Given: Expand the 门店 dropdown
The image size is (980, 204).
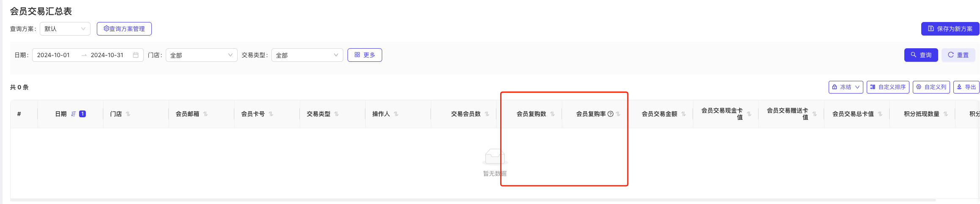Looking at the screenshot, I should click(x=202, y=55).
